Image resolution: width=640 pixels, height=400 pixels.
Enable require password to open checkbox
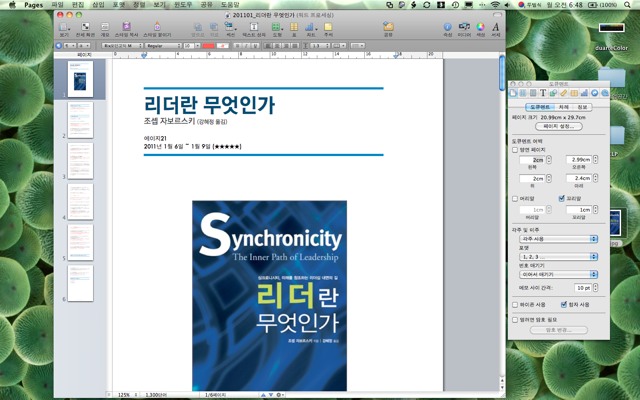tap(515, 320)
